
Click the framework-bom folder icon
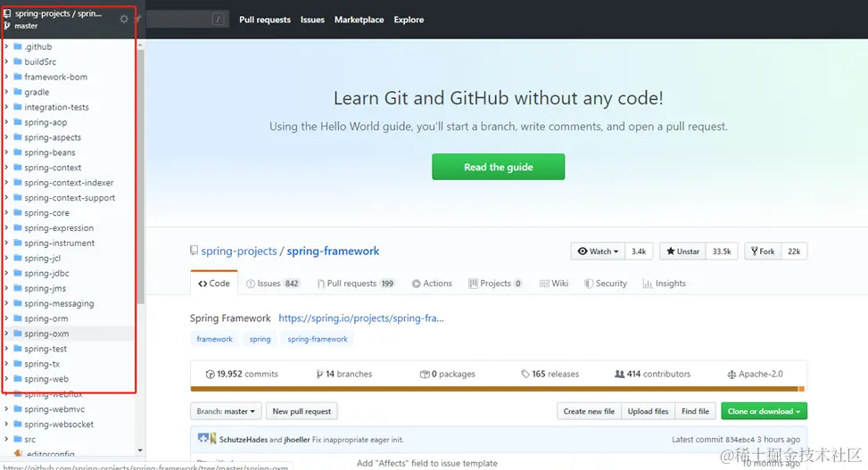point(18,77)
